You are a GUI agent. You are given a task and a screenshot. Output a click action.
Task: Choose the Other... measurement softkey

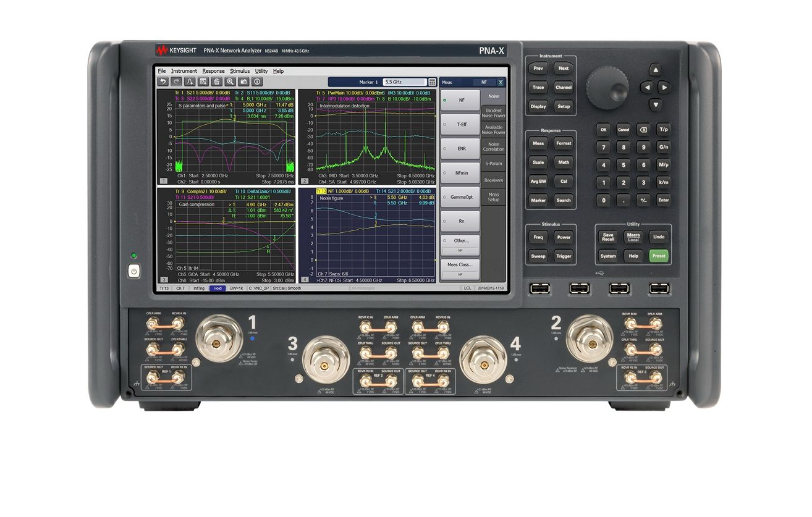point(460,245)
